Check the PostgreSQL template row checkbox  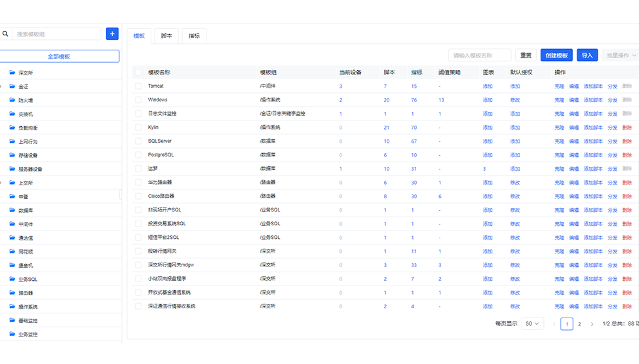tap(138, 155)
